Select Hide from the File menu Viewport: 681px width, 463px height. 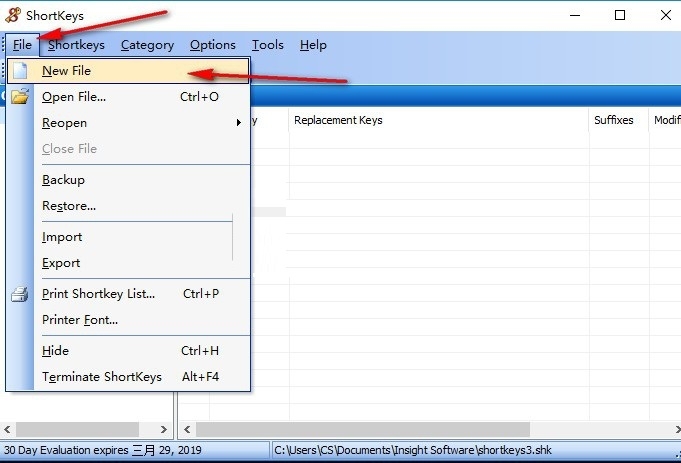pyautogui.click(x=128, y=351)
